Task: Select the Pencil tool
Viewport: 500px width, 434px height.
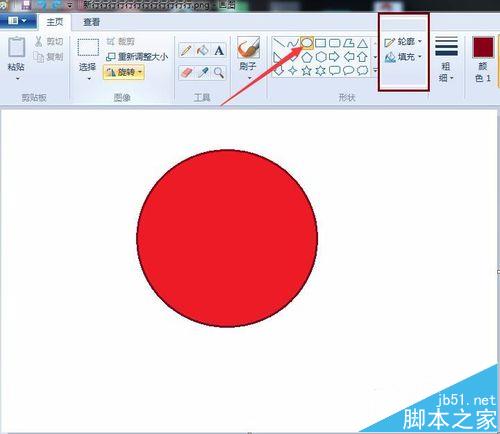Action: click(186, 51)
